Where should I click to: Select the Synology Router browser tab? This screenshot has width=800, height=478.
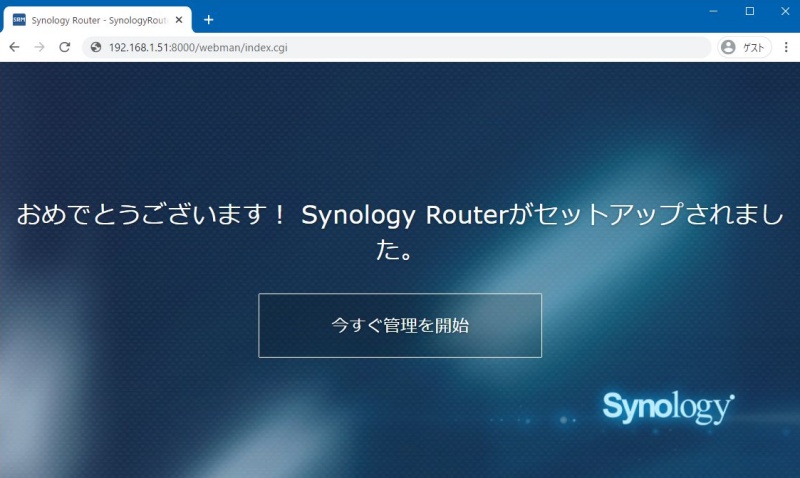click(98, 20)
